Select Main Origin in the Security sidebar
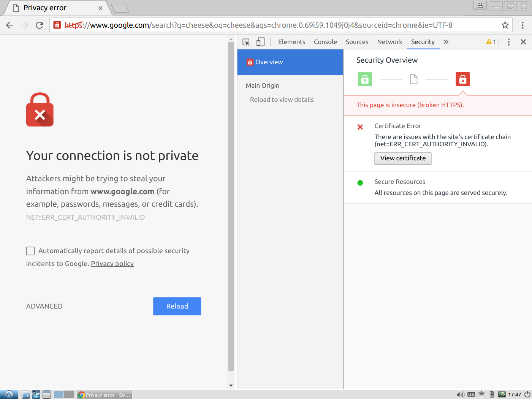 [262, 85]
